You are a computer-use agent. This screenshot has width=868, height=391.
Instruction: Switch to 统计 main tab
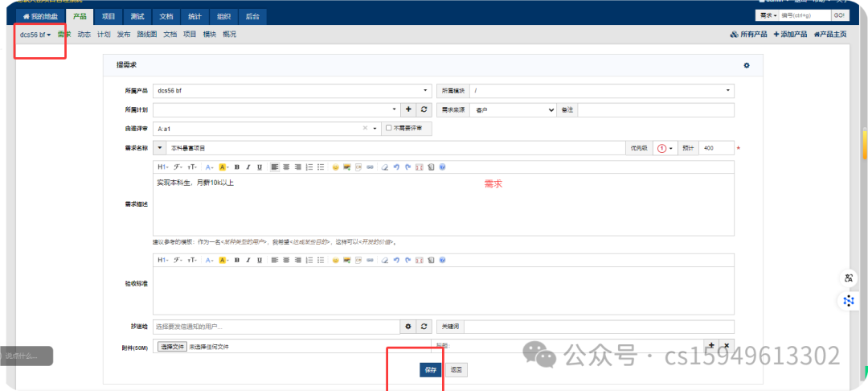(194, 17)
